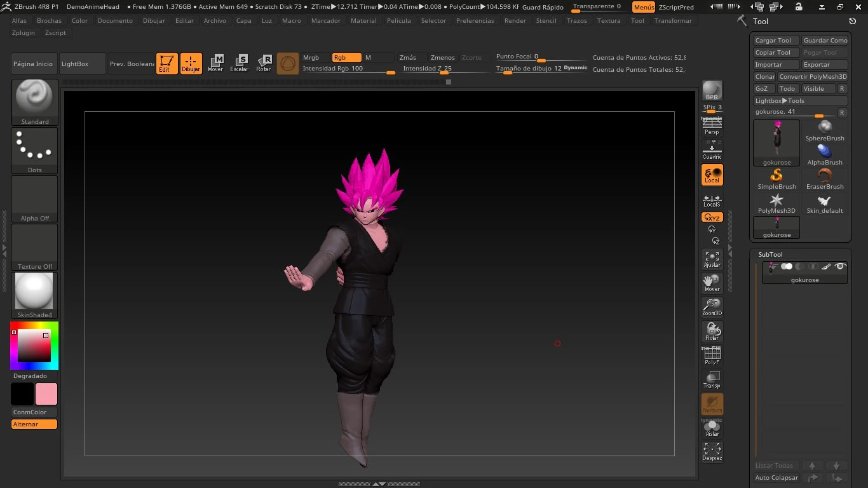
Task: Click the gizmo 3D icon beside Rotar
Action: point(288,64)
